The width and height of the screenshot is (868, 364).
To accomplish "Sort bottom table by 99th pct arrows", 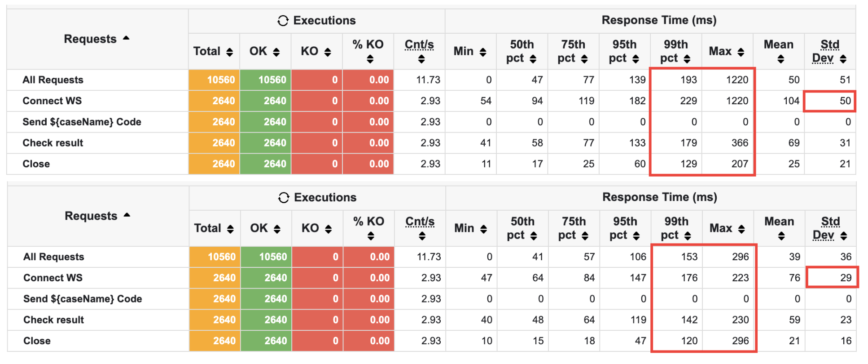I will pos(688,236).
